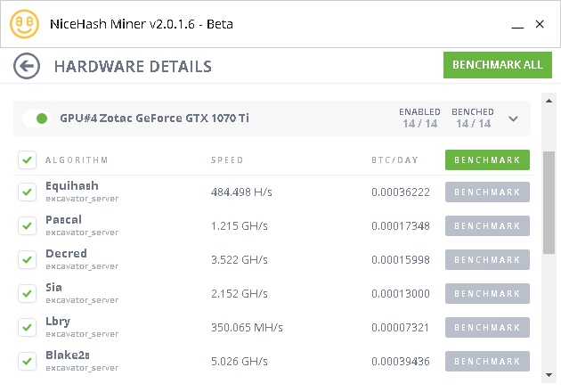Select the Lbry algorithm name

(58, 321)
